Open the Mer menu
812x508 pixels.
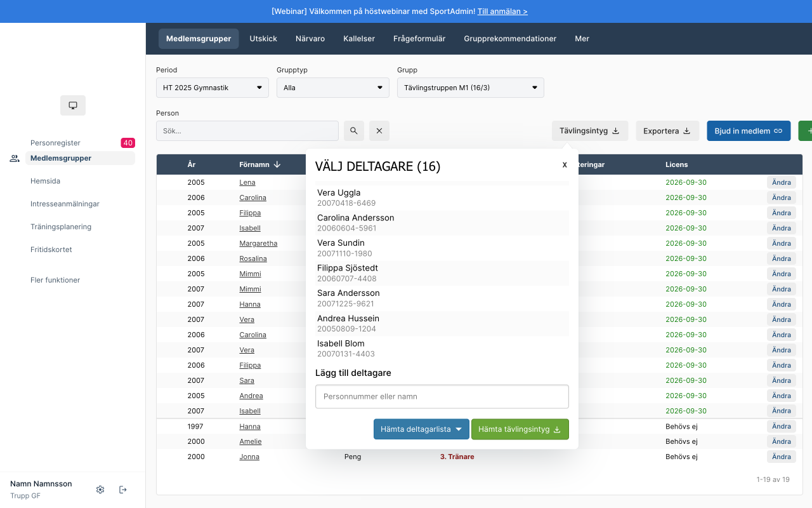(582, 39)
